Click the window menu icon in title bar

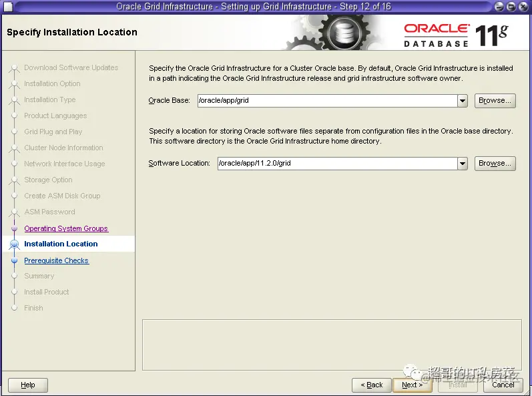coord(8,7)
